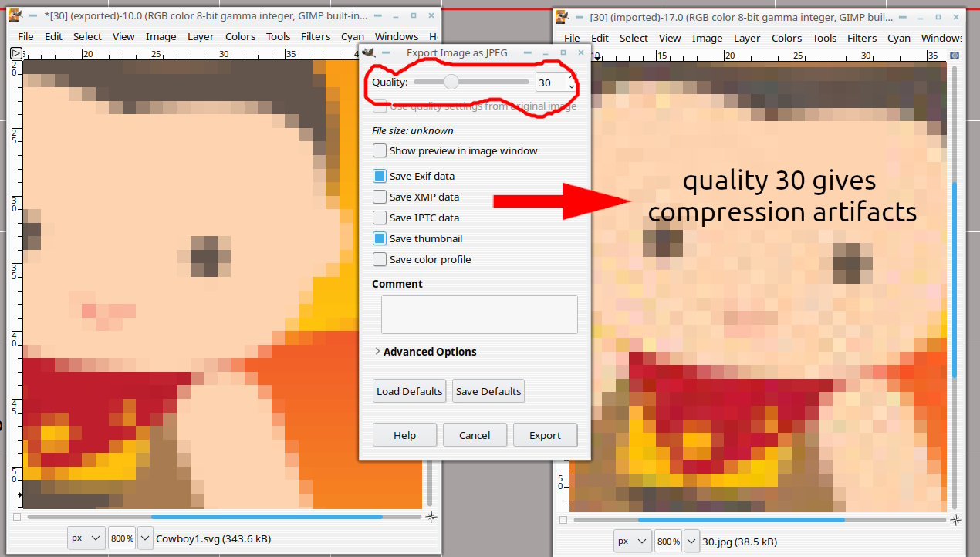
Task: Open the Layer menu in the exported window
Action: (201, 36)
